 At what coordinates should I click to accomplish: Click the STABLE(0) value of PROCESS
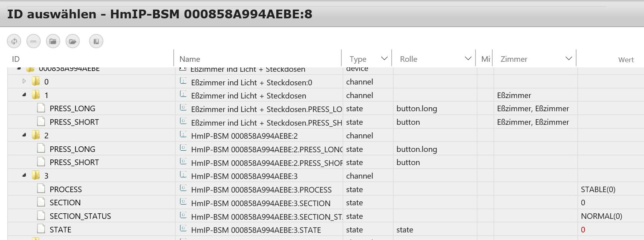pyautogui.click(x=598, y=189)
